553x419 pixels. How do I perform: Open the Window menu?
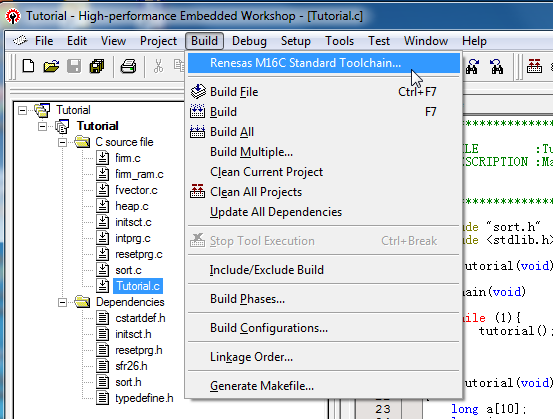(426, 41)
